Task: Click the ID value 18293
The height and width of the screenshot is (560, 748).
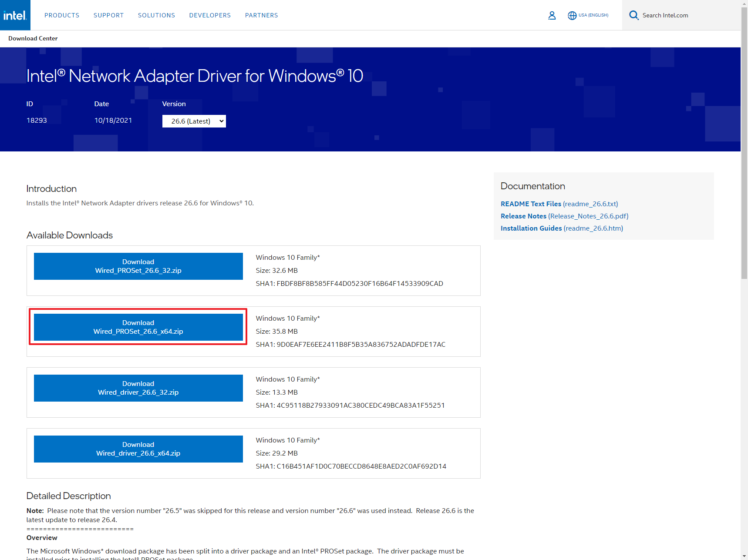Action: (x=37, y=120)
